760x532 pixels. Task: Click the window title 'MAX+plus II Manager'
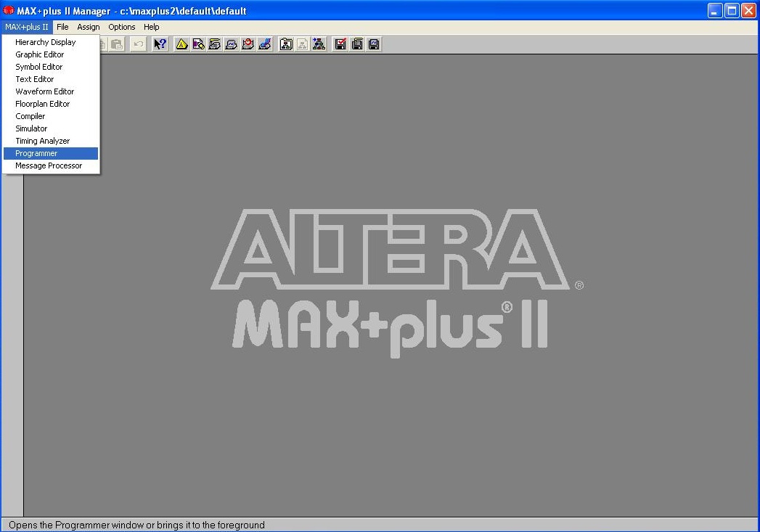coord(63,11)
